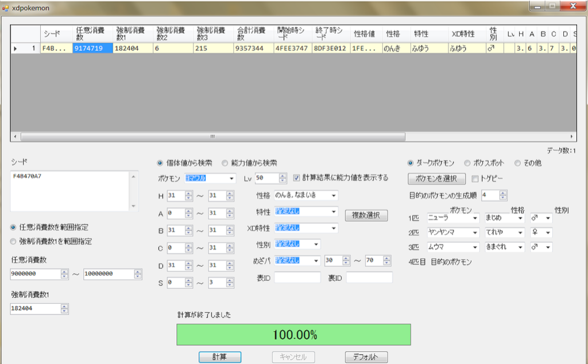
Task: Click the xdpokemon window title icon
Action: [5, 8]
